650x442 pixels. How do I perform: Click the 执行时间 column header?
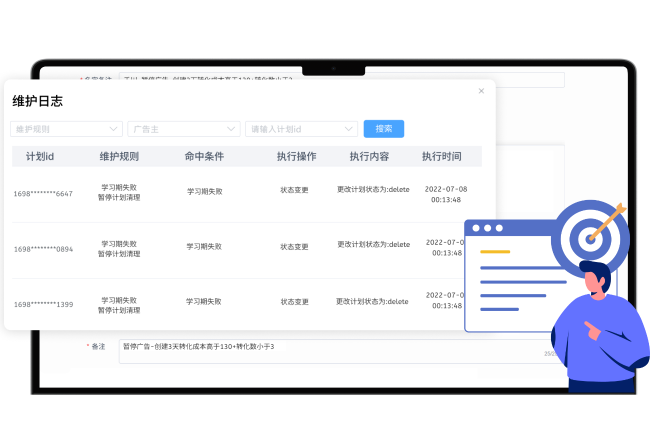441,156
